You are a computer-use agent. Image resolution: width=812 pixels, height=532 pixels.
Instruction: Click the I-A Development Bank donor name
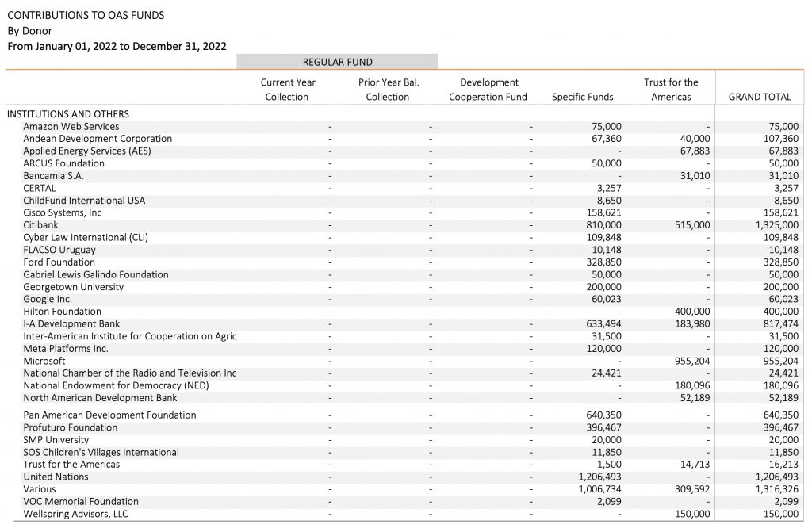coord(71,324)
